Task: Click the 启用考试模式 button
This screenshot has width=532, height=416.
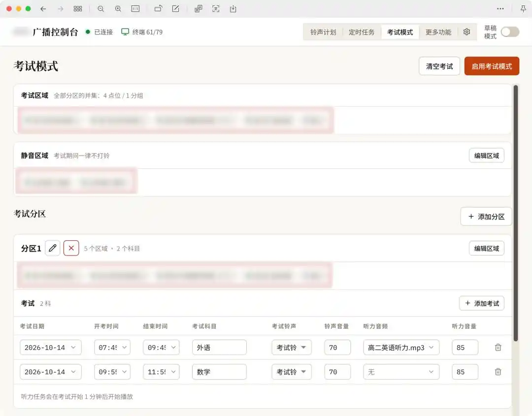Action: coord(492,66)
